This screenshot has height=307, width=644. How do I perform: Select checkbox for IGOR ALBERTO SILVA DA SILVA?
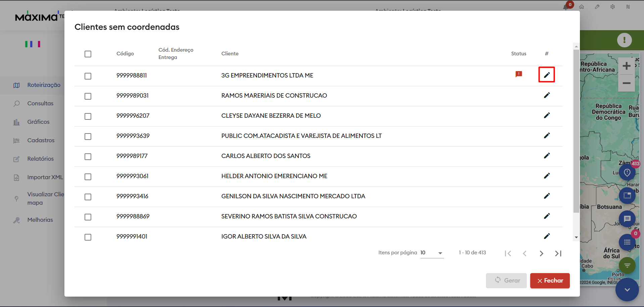[x=88, y=237]
